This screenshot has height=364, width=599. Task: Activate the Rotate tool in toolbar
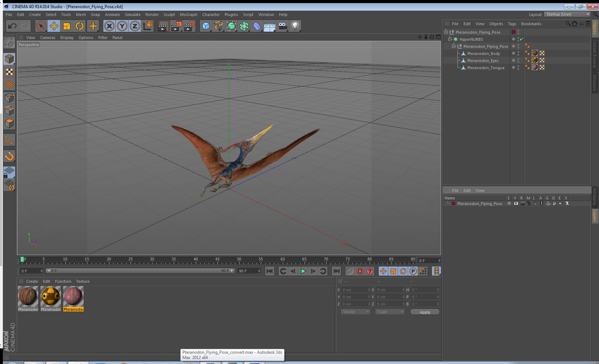coord(79,26)
